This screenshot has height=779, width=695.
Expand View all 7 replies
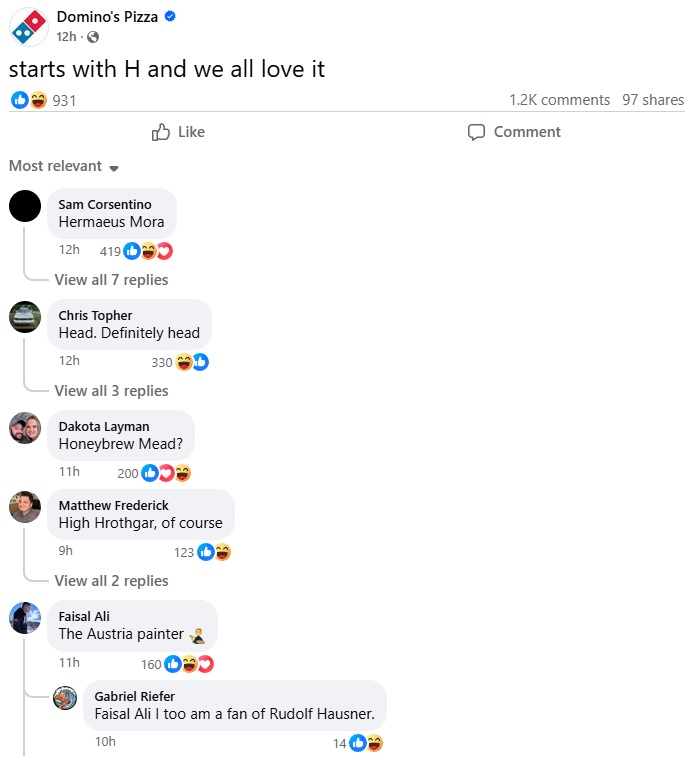click(x=111, y=280)
